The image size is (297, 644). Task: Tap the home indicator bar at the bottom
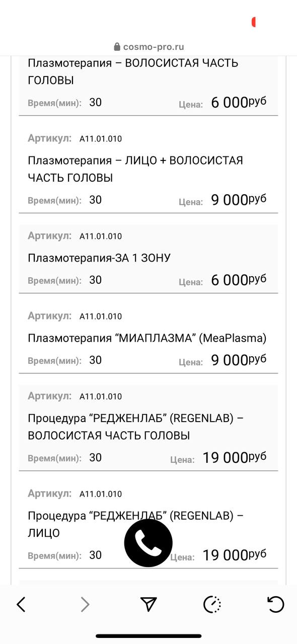(148, 636)
